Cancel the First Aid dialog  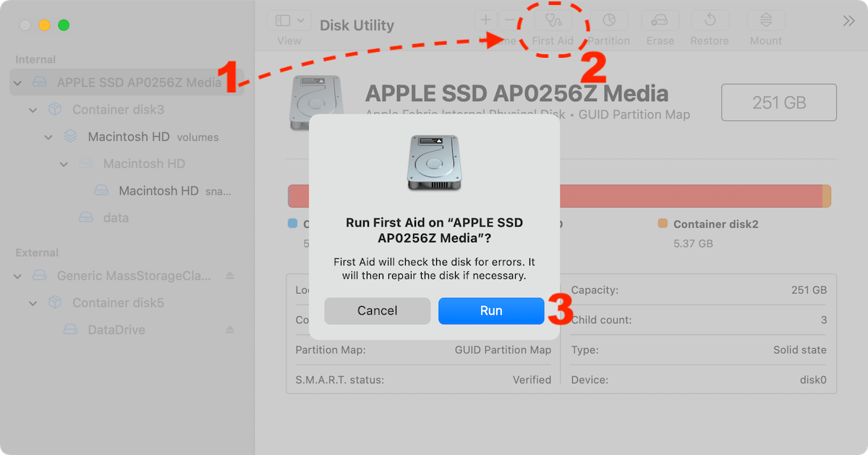coord(377,310)
